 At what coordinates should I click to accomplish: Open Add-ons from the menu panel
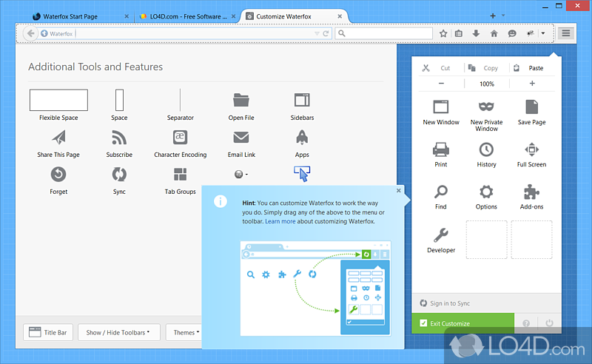(531, 192)
